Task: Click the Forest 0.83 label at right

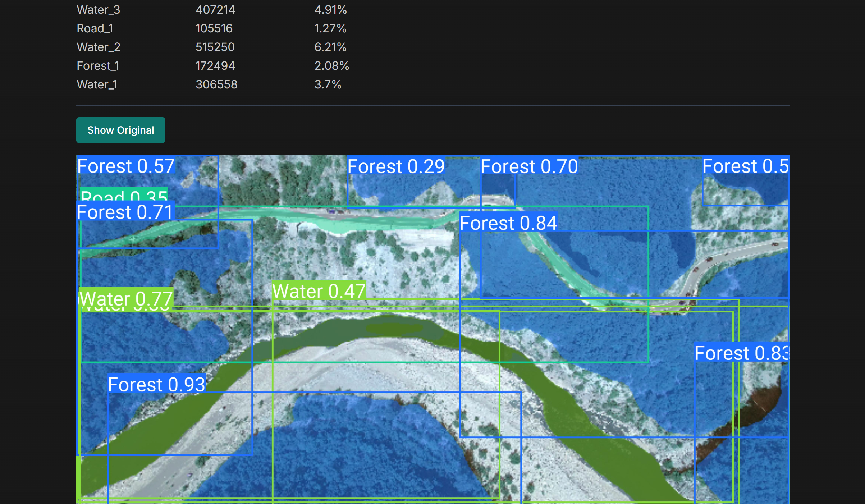Action: [x=741, y=353]
